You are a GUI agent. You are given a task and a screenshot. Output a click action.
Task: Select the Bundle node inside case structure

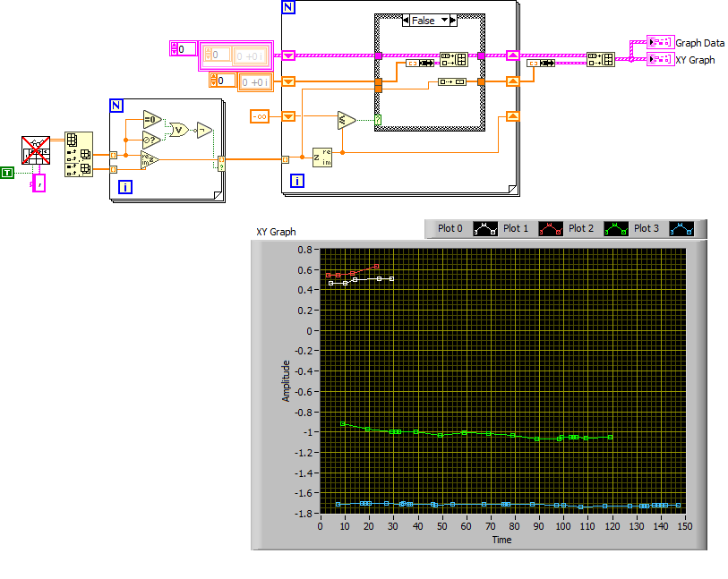tap(420, 63)
